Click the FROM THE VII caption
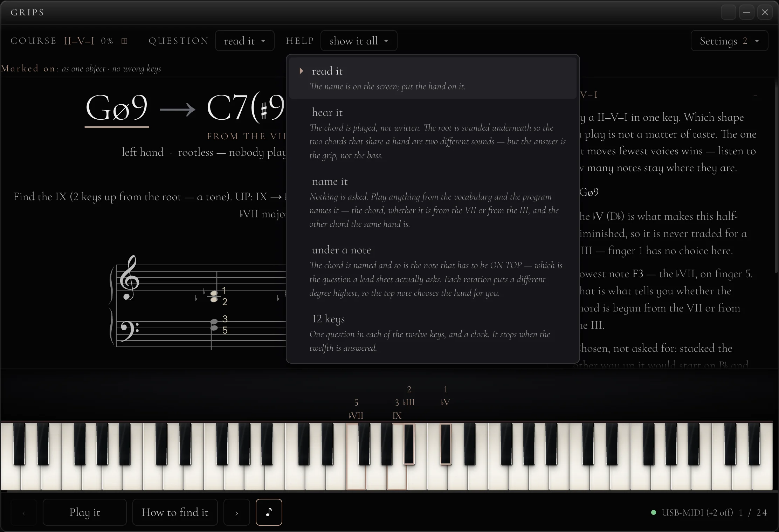The width and height of the screenshot is (779, 532). tap(247, 136)
